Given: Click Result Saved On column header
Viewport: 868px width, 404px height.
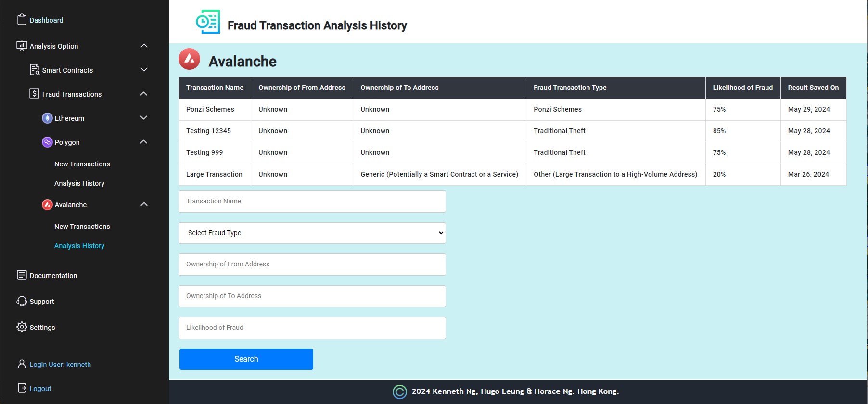Looking at the screenshot, I should point(813,88).
